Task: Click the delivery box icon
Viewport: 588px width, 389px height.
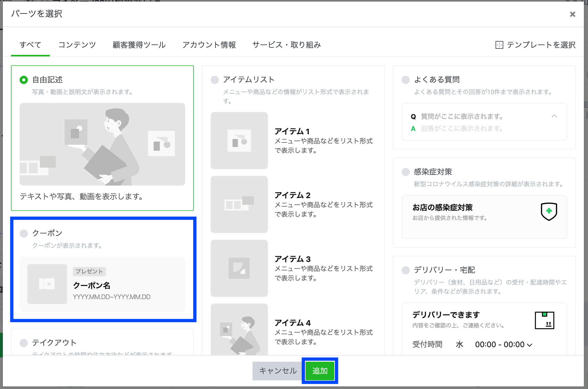Action: tap(544, 320)
